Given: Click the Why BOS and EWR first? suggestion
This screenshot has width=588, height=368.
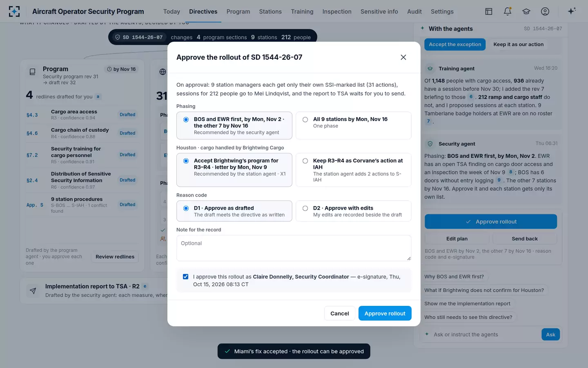Looking at the screenshot, I should click(454, 277).
